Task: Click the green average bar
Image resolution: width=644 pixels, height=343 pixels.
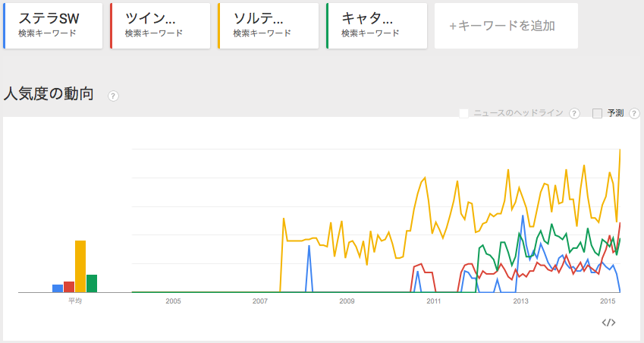Action: pos(92,284)
